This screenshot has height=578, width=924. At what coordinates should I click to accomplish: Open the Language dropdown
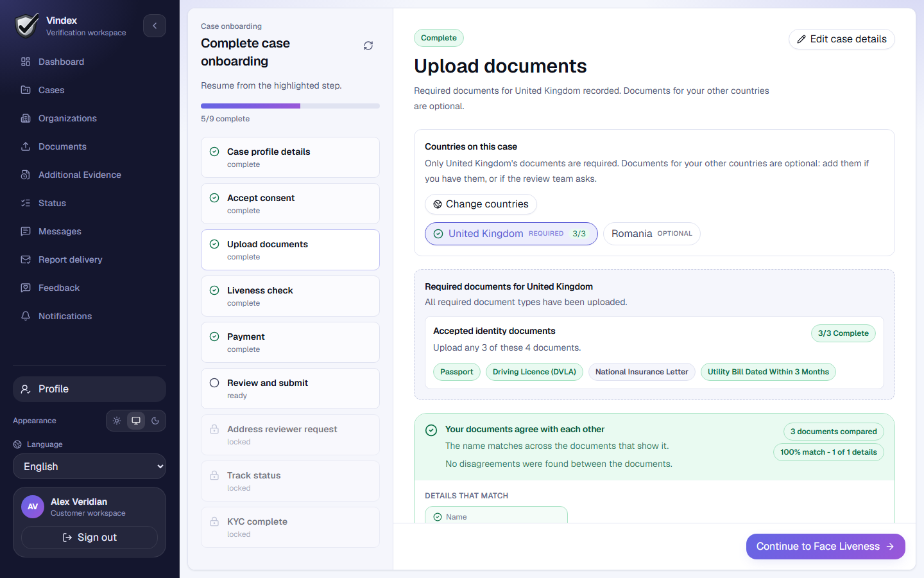coord(89,466)
